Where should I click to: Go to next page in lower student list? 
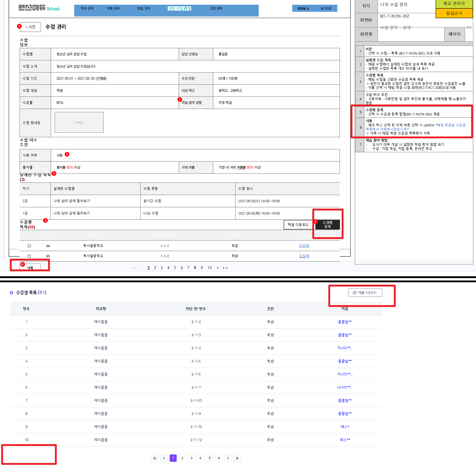[228, 458]
